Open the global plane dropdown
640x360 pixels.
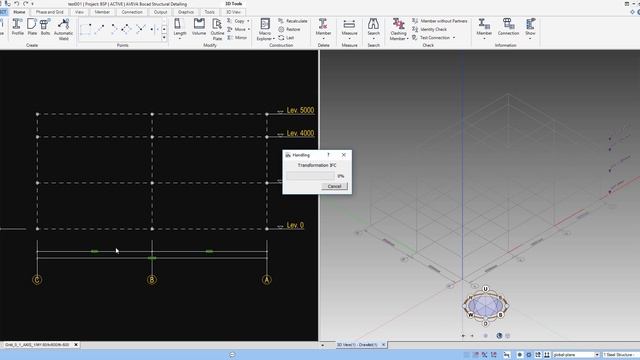[597, 355]
